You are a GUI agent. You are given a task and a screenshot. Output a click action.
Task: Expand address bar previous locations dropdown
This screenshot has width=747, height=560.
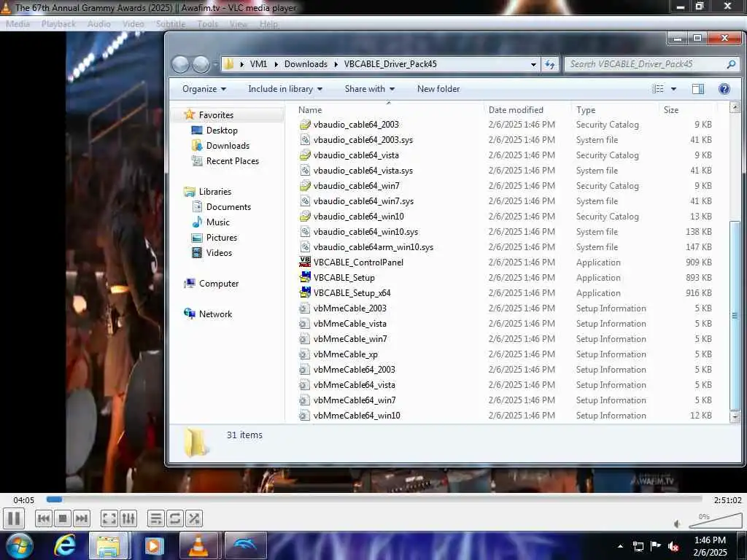[x=533, y=64]
